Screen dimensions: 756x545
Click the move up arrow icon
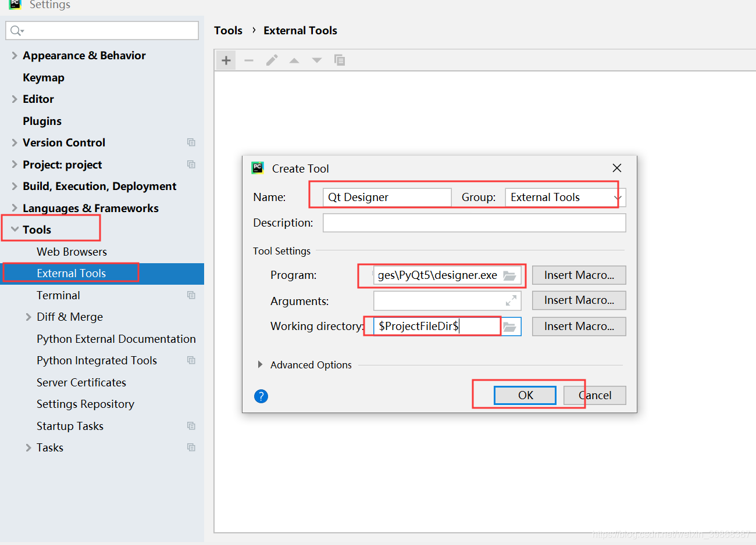294,60
